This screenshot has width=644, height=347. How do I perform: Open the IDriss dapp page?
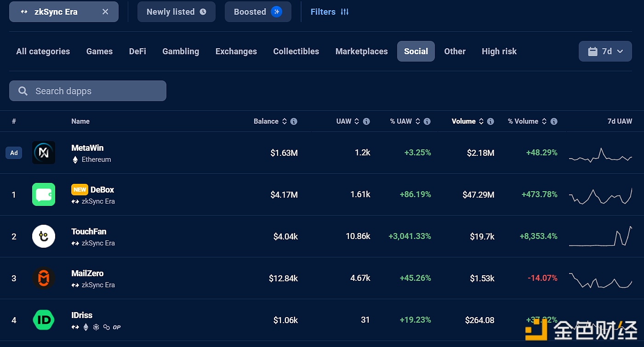pyautogui.click(x=82, y=315)
